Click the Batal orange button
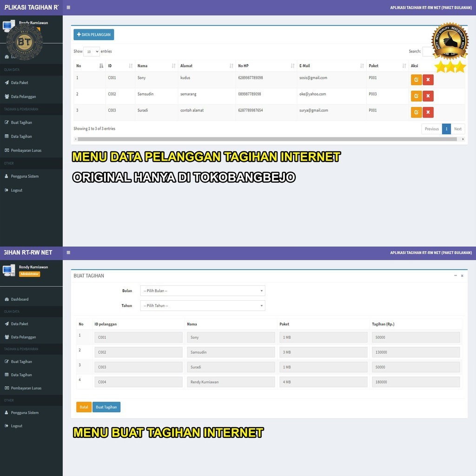 (x=84, y=407)
